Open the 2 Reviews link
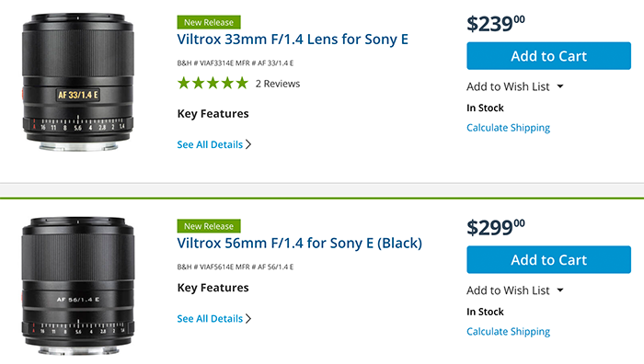 (278, 84)
